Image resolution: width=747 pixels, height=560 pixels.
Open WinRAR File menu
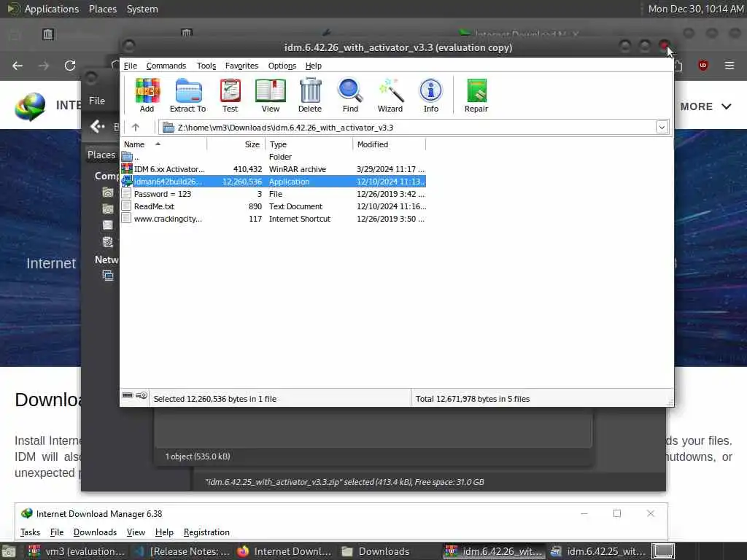(x=131, y=66)
